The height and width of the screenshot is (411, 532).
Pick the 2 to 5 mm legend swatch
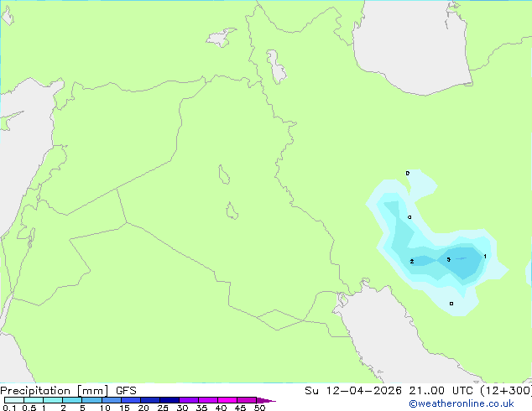[x=72, y=400]
